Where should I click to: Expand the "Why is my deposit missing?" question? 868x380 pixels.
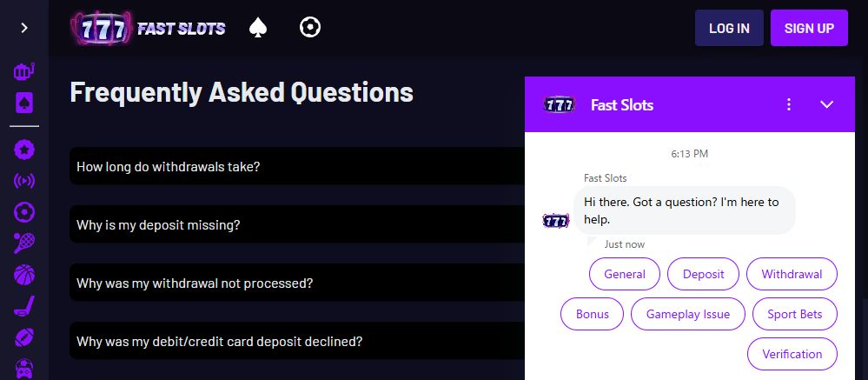(295, 224)
